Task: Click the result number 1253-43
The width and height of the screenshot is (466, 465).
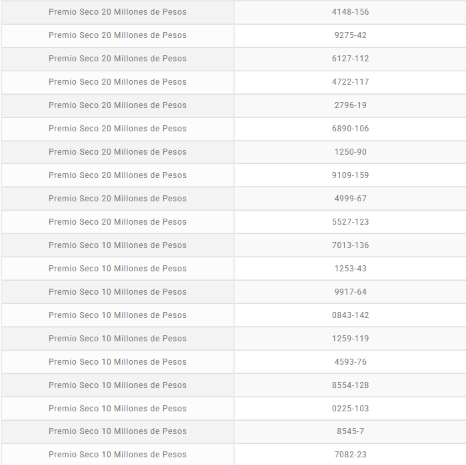Action: (x=350, y=269)
